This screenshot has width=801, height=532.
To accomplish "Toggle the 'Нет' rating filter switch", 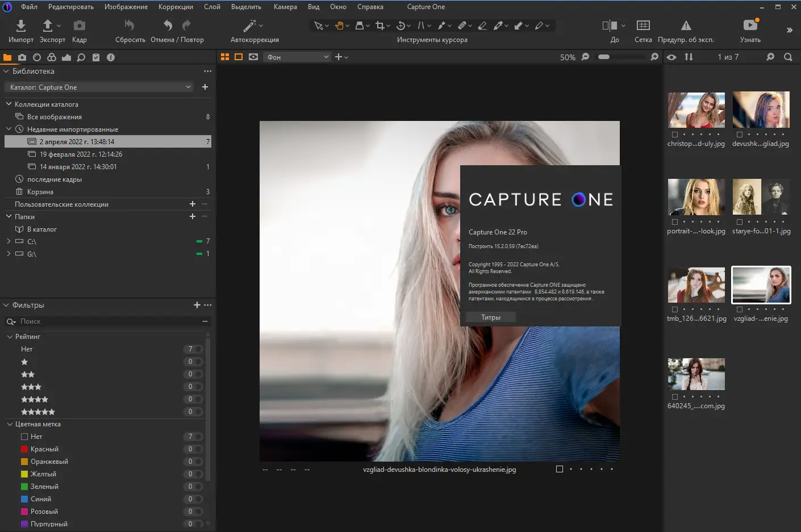I will pyautogui.click(x=195, y=349).
